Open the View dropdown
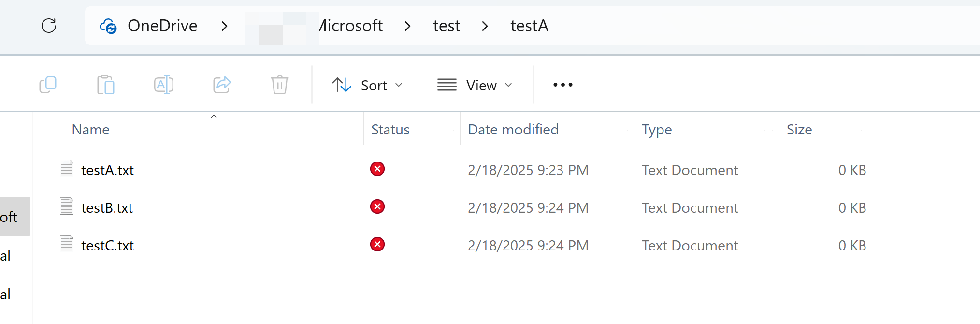The image size is (980, 324). (475, 85)
